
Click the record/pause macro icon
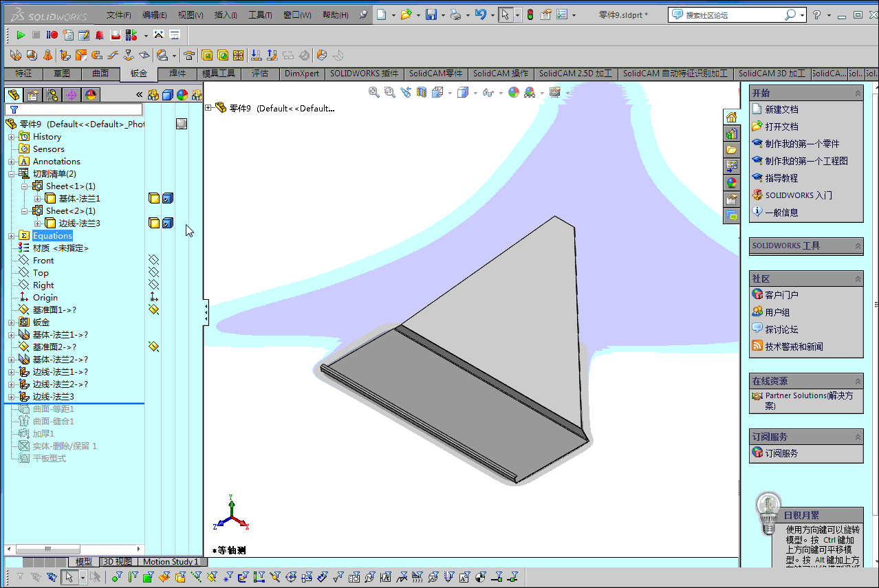pos(52,34)
